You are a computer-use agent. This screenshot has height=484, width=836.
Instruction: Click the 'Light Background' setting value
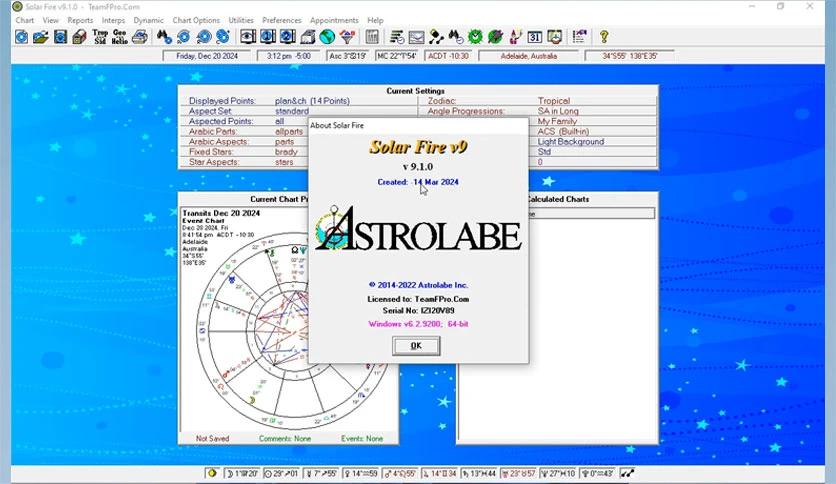coord(570,142)
